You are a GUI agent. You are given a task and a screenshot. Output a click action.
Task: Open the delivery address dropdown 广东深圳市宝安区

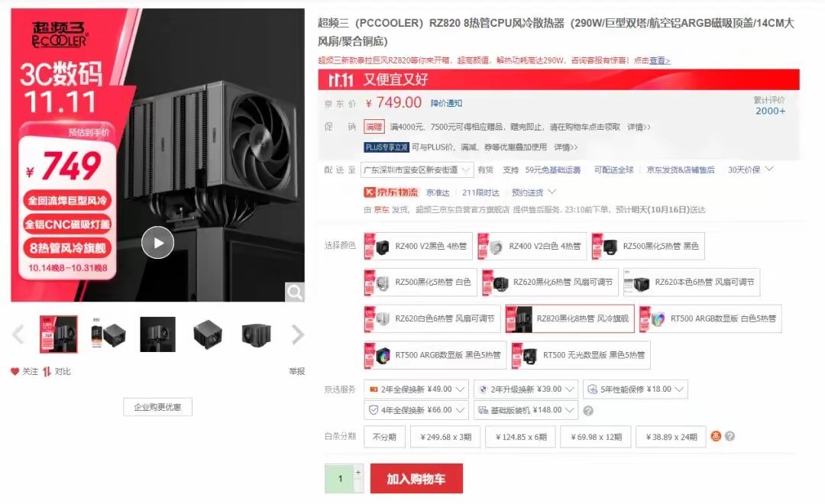point(417,170)
